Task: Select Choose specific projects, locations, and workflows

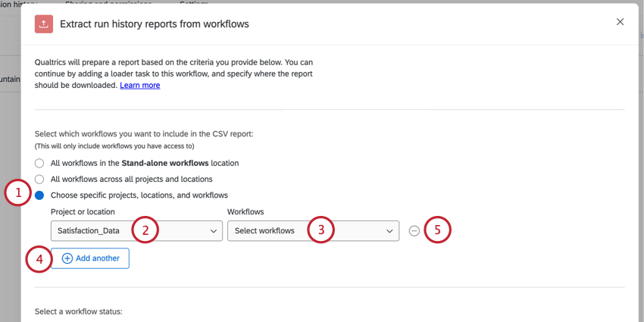Action: [x=39, y=195]
